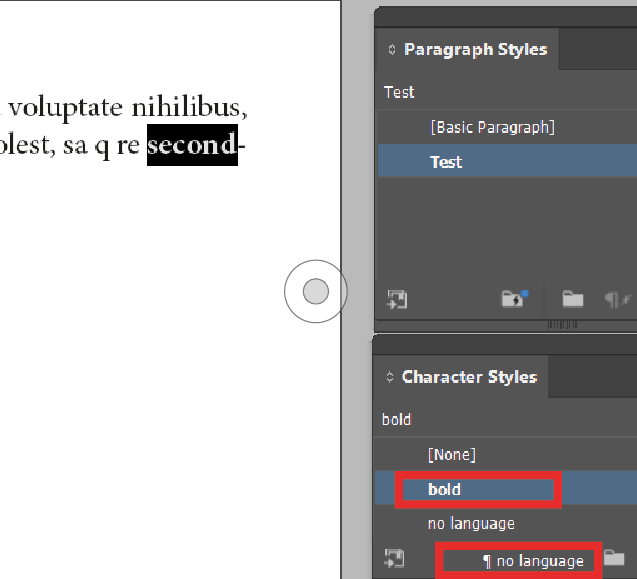Click CC library add icon in Paragraph Styles
The image size is (637, 579).
coord(514,299)
